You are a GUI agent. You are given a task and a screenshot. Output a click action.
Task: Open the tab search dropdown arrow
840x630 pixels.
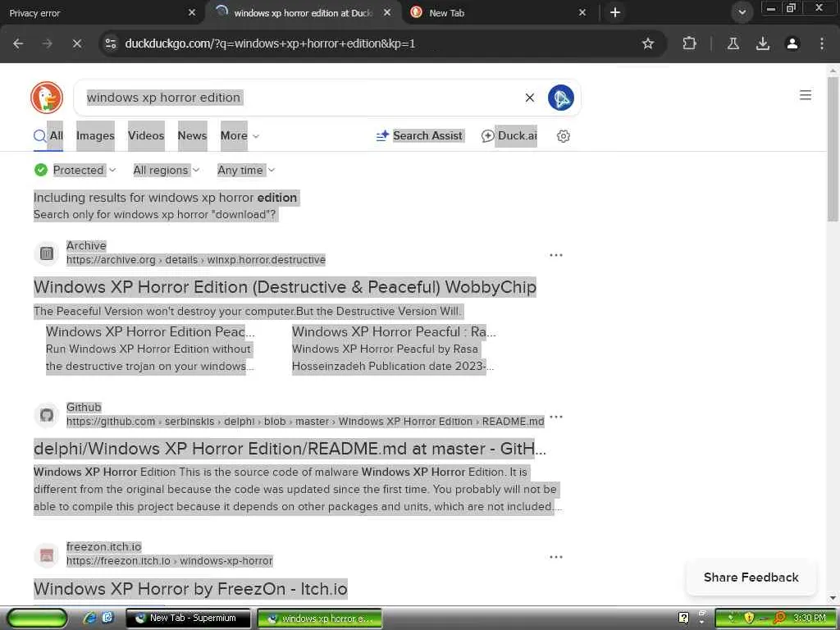(x=742, y=12)
